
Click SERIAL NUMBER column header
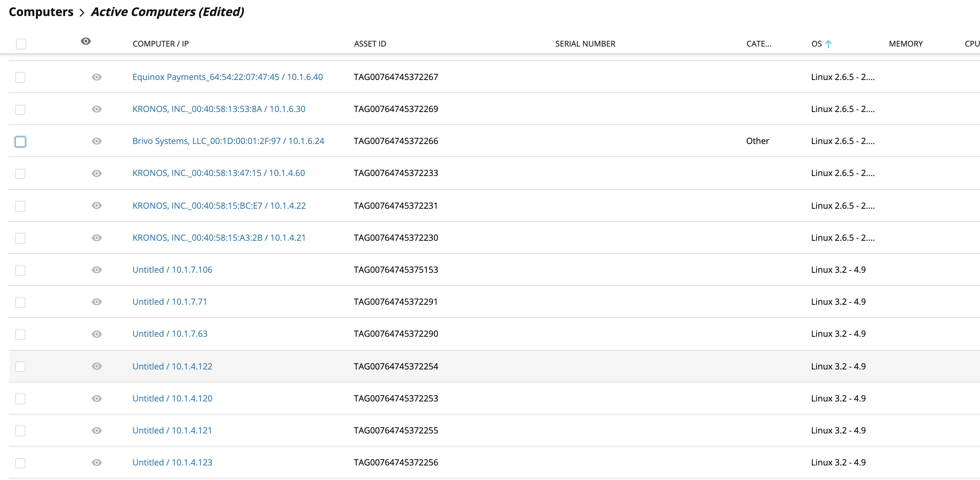pyautogui.click(x=585, y=44)
